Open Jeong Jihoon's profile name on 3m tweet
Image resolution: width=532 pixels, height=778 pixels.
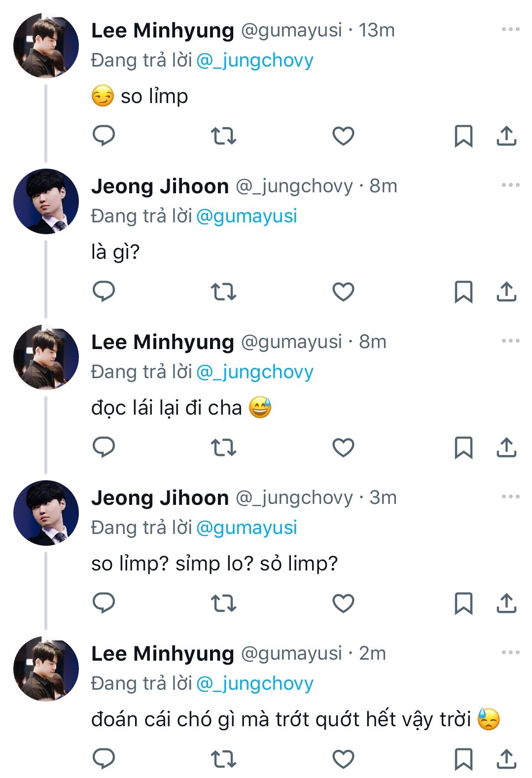[x=160, y=498]
